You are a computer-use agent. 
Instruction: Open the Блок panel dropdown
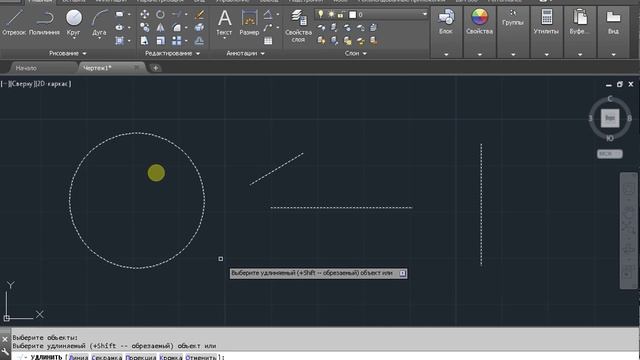446,54
